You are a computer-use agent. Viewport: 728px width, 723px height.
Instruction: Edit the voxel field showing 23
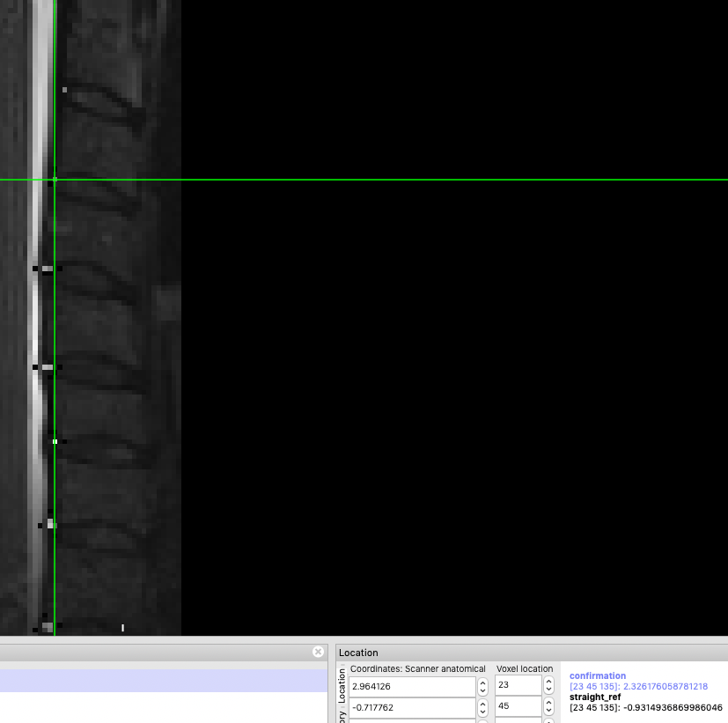pyautogui.click(x=519, y=686)
